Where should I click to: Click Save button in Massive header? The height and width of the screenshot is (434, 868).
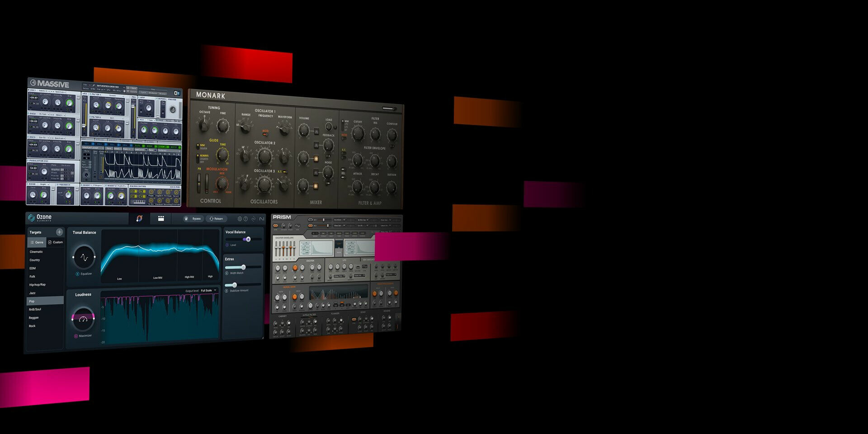(x=134, y=88)
